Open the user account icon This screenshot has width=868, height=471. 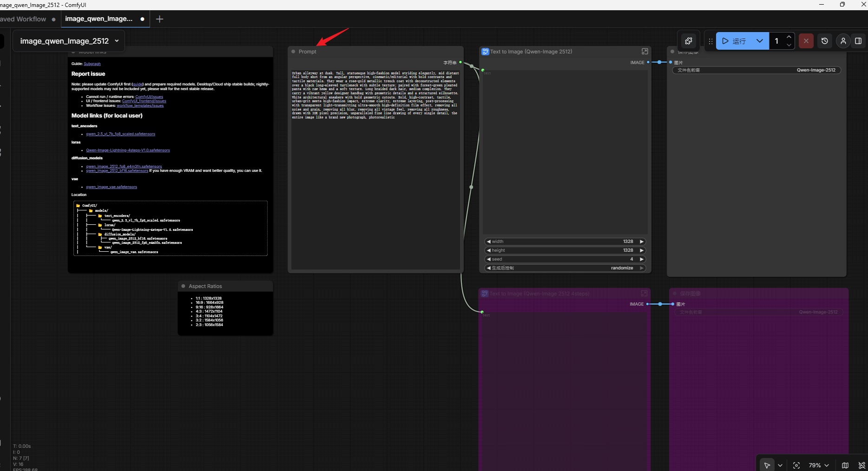pos(843,41)
